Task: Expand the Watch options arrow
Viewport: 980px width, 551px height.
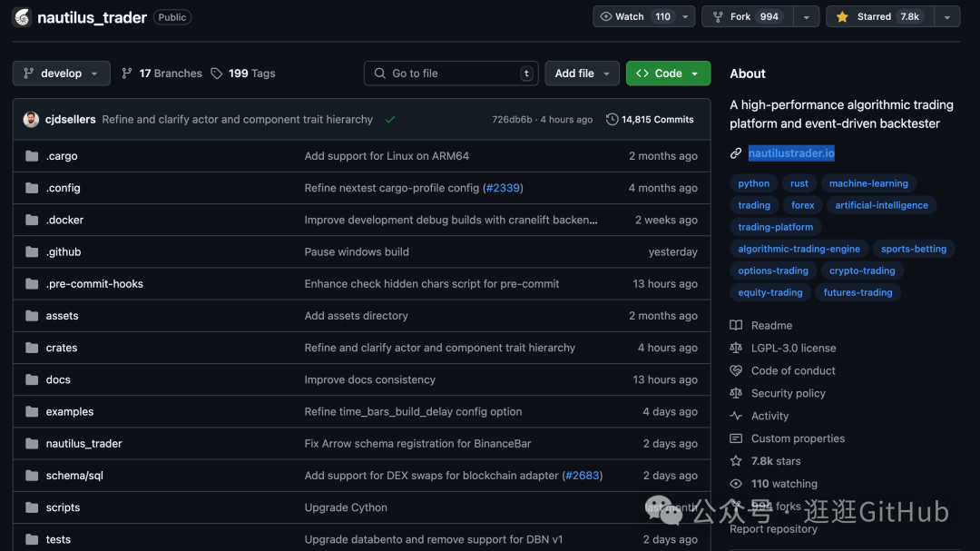Action: pyautogui.click(x=686, y=17)
